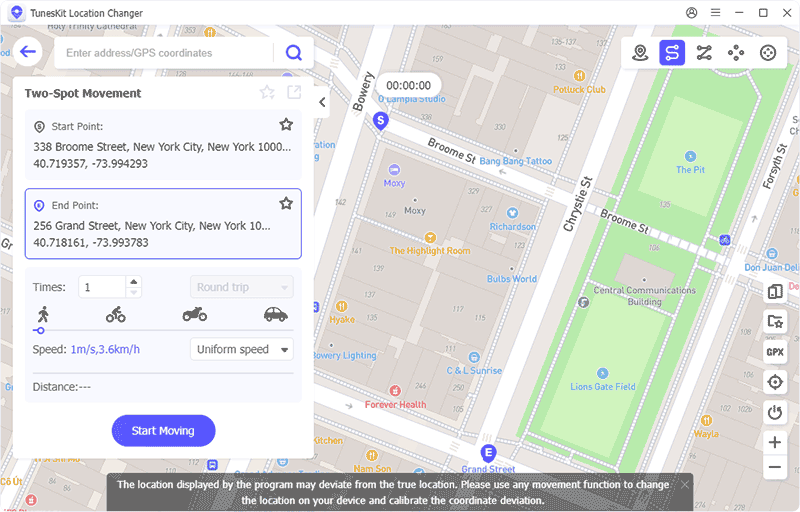Click the speed slider handle
The image size is (800, 512).
40,330
